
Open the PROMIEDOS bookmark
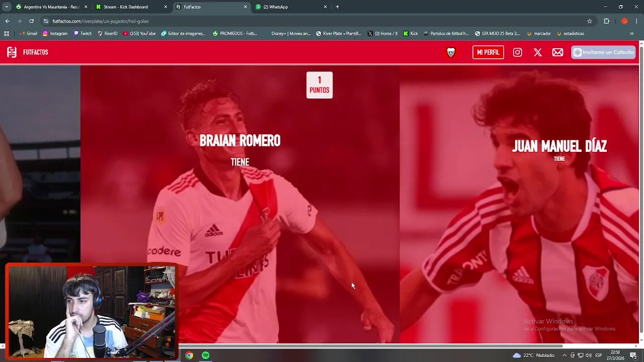(235, 34)
